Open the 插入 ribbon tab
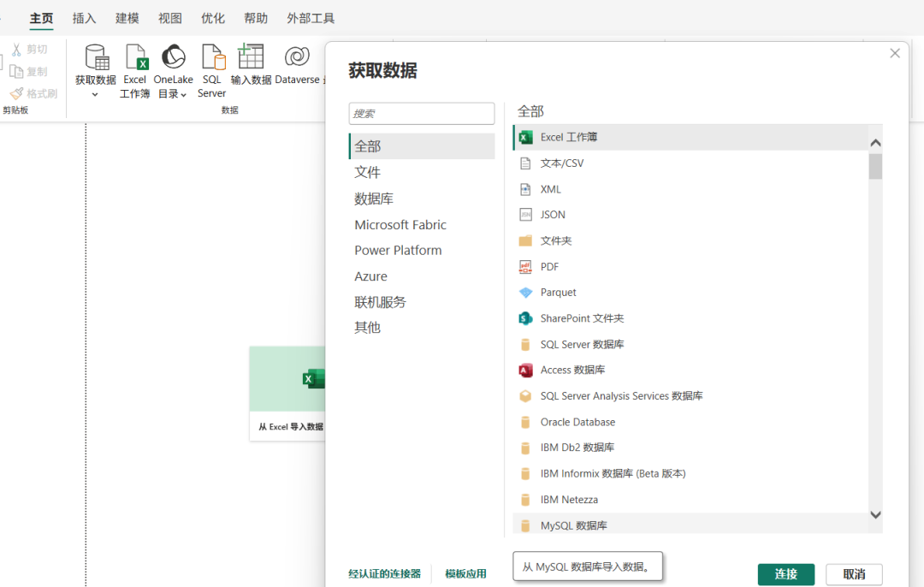 (x=84, y=18)
